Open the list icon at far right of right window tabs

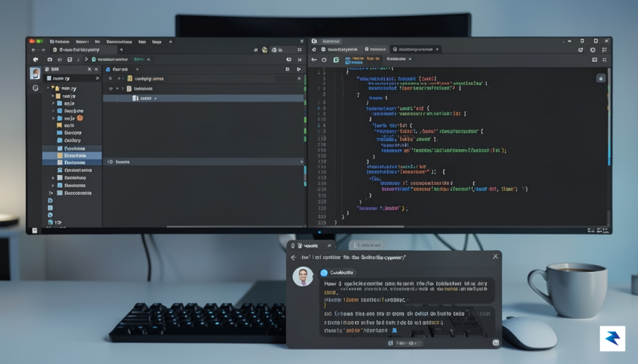[x=604, y=50]
